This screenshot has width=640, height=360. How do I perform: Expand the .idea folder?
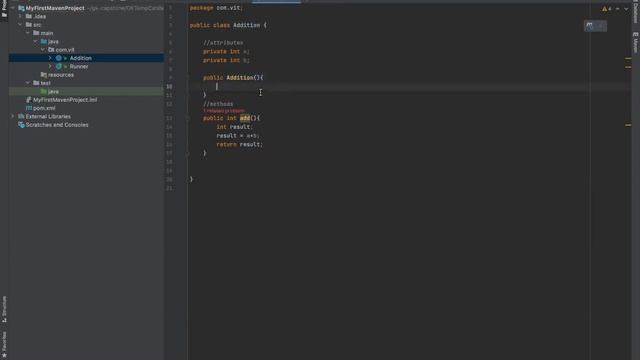(20, 16)
